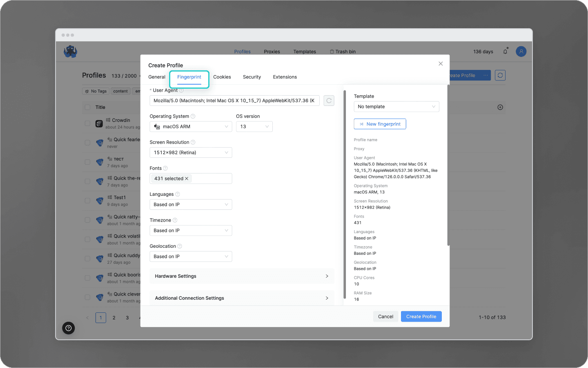Check the Quick the-re profile checkbox
The width and height of the screenshot is (588, 368).
(87, 181)
